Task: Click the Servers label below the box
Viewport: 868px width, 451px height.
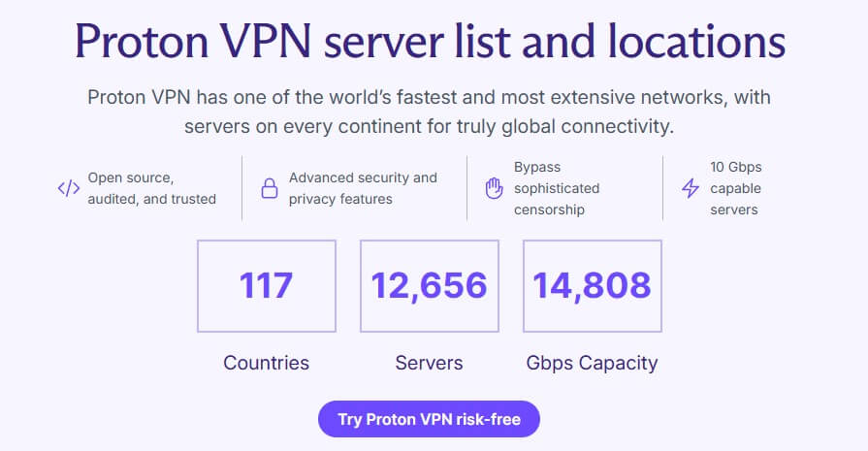Action: point(429,364)
